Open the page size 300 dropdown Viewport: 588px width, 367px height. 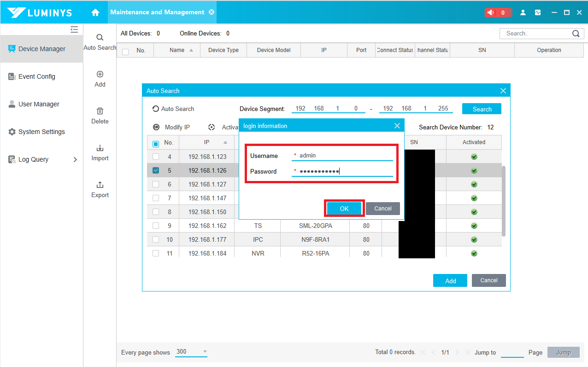coord(191,352)
